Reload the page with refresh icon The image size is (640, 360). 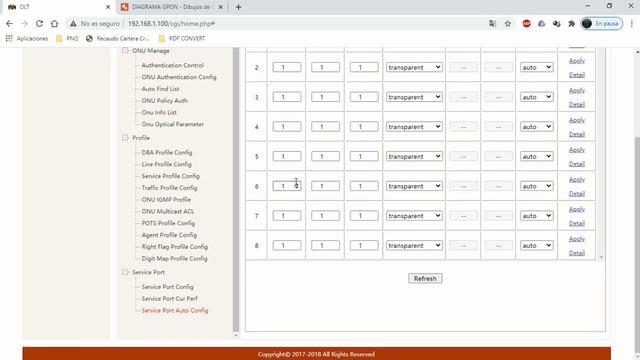click(x=39, y=24)
